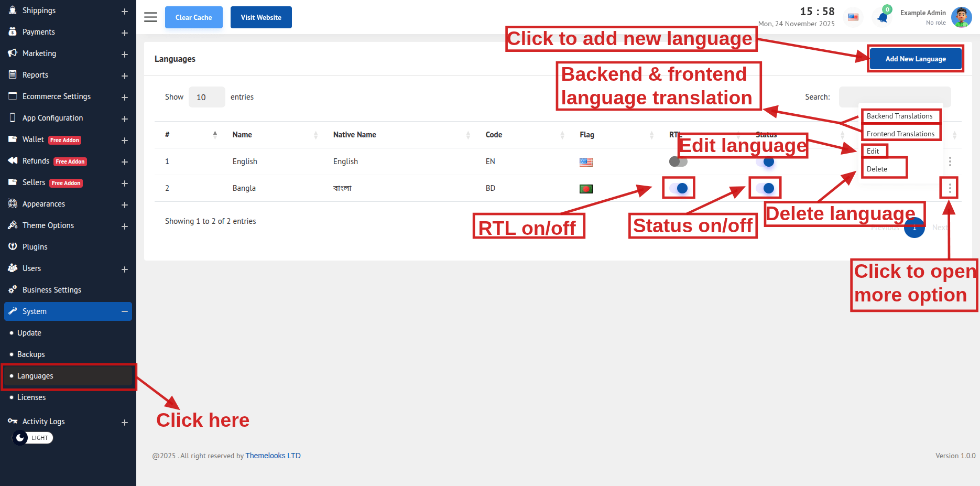Click the Clear Cache button

(x=193, y=17)
